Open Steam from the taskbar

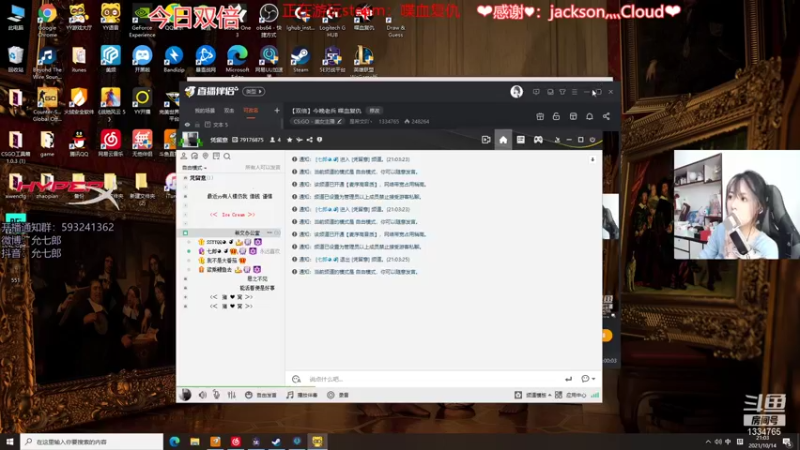coord(276,441)
